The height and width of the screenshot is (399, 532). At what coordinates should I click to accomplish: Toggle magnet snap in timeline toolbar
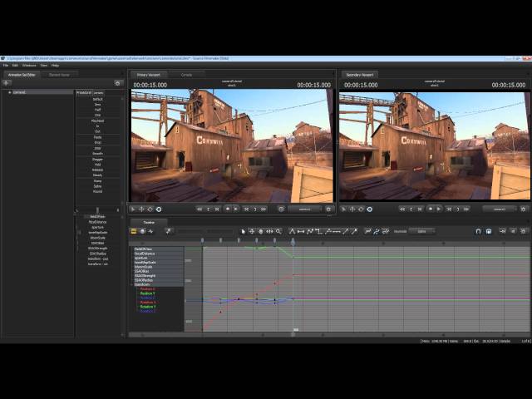click(478, 231)
